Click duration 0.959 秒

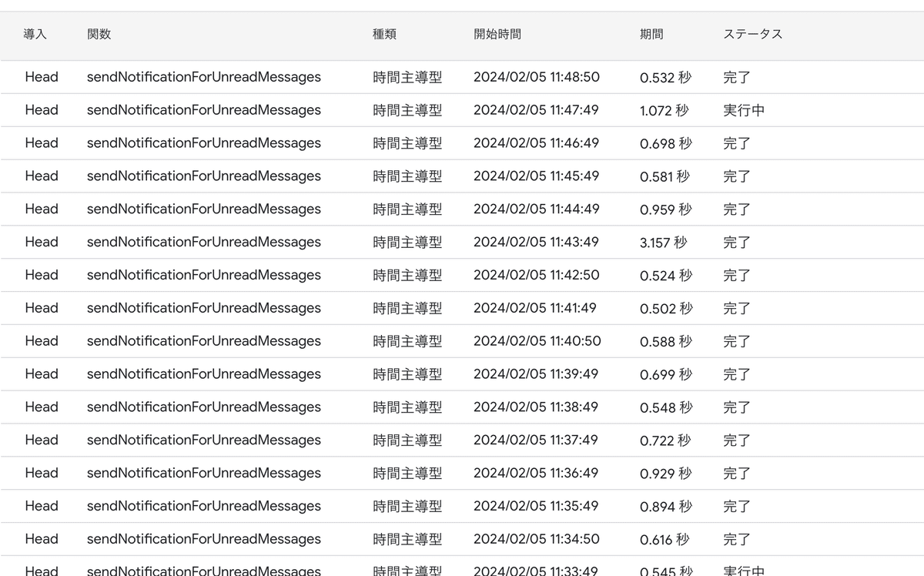[666, 209]
